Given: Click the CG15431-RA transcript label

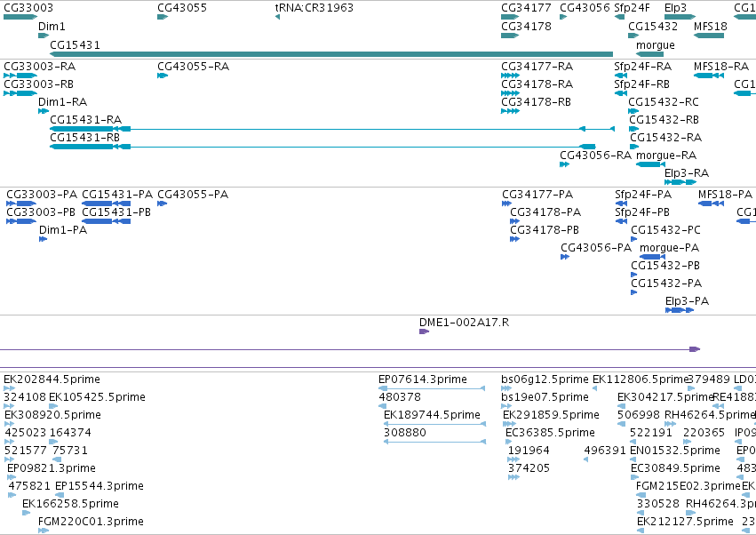Looking at the screenshot, I should (x=86, y=120).
